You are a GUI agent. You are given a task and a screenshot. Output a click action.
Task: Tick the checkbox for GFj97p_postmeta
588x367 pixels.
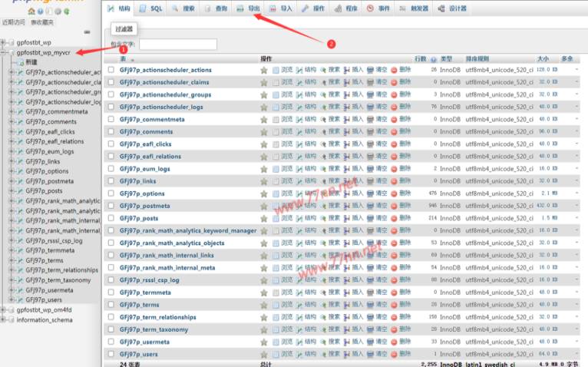[x=111, y=206]
